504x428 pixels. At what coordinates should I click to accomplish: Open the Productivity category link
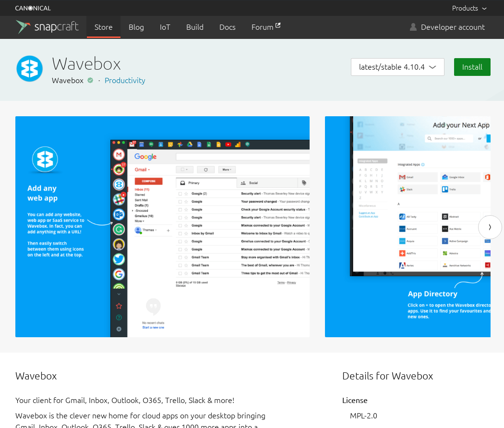[x=125, y=80]
